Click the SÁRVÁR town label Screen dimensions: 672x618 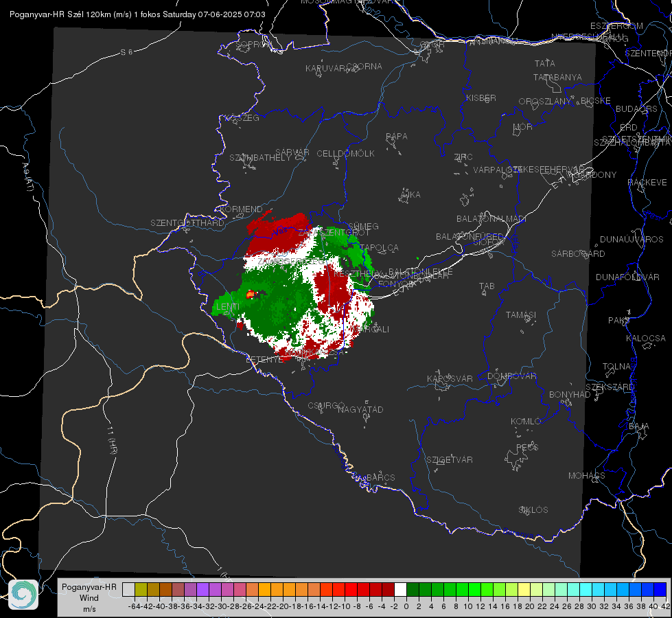pyautogui.click(x=292, y=152)
